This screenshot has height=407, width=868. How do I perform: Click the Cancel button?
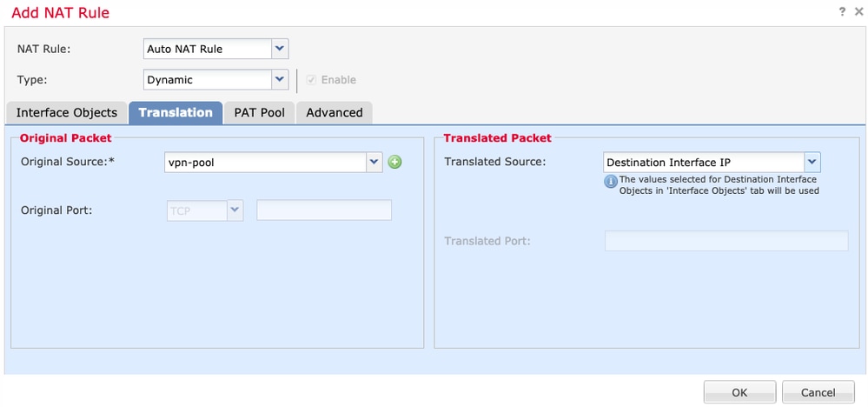(x=818, y=392)
